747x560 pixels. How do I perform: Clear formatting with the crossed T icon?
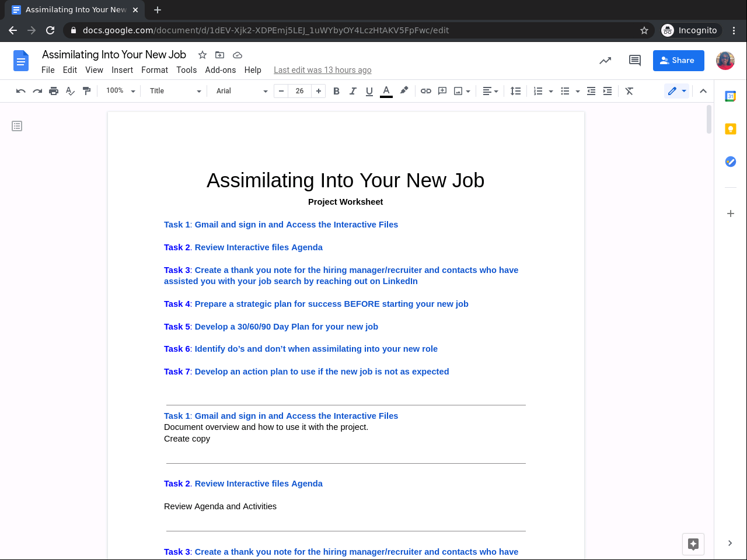pyautogui.click(x=629, y=91)
